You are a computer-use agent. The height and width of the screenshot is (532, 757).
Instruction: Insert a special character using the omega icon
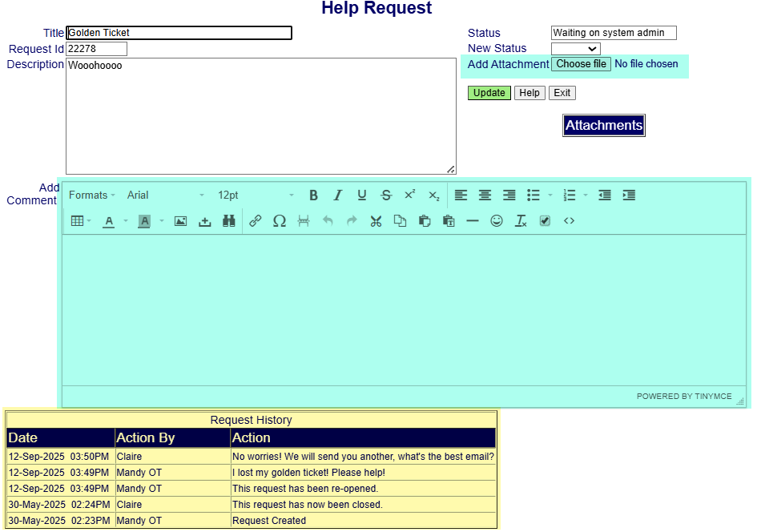coord(280,220)
